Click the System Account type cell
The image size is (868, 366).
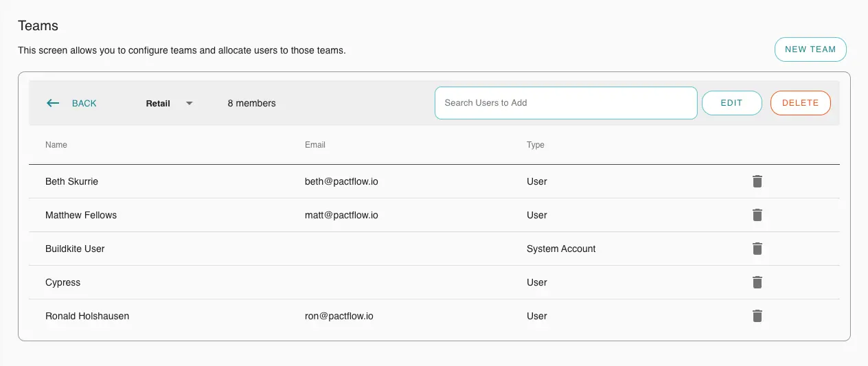point(561,249)
